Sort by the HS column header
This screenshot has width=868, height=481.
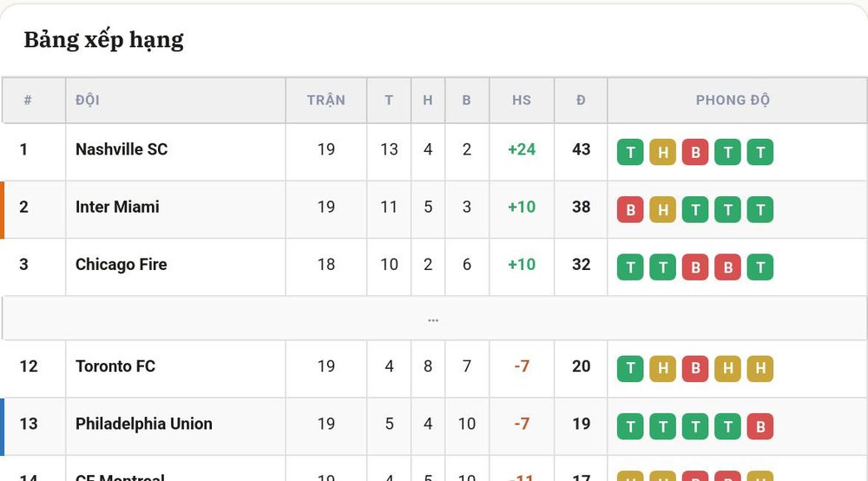pyautogui.click(x=522, y=100)
